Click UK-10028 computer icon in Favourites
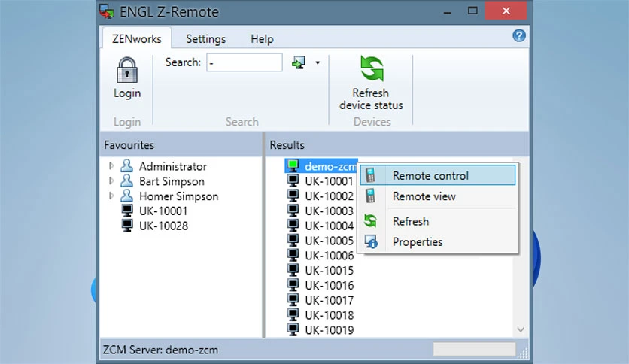The height and width of the screenshot is (364, 629). click(x=127, y=226)
